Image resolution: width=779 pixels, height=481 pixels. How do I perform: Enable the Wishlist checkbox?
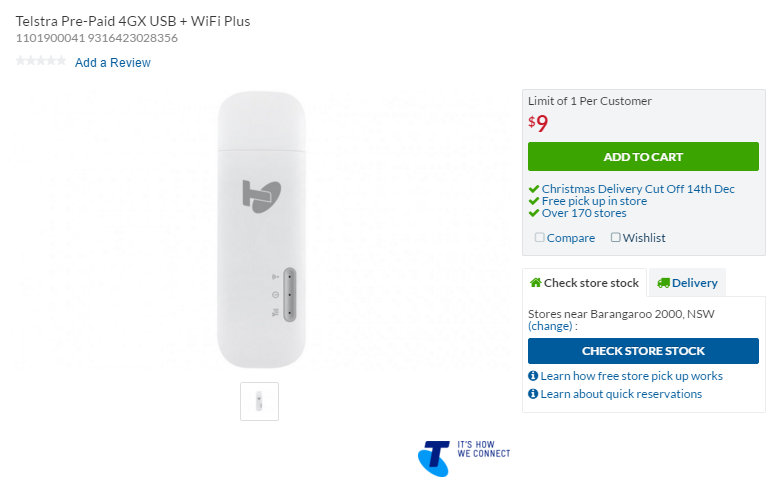(x=616, y=238)
